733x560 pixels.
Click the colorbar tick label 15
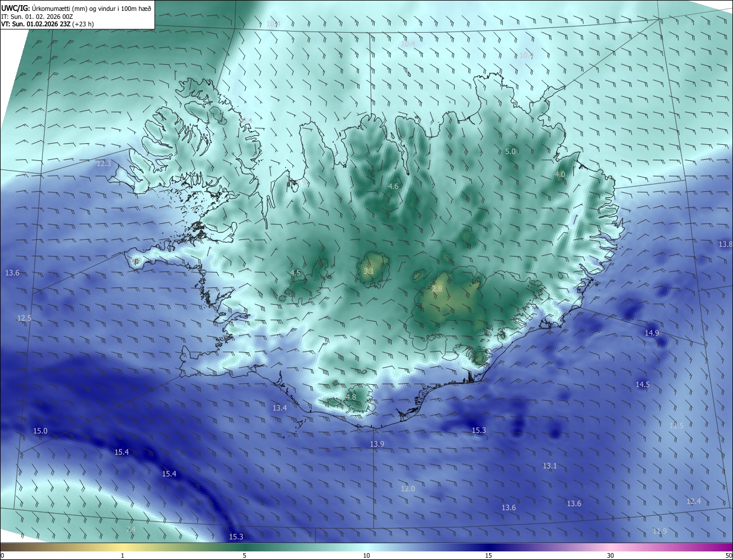(x=488, y=555)
